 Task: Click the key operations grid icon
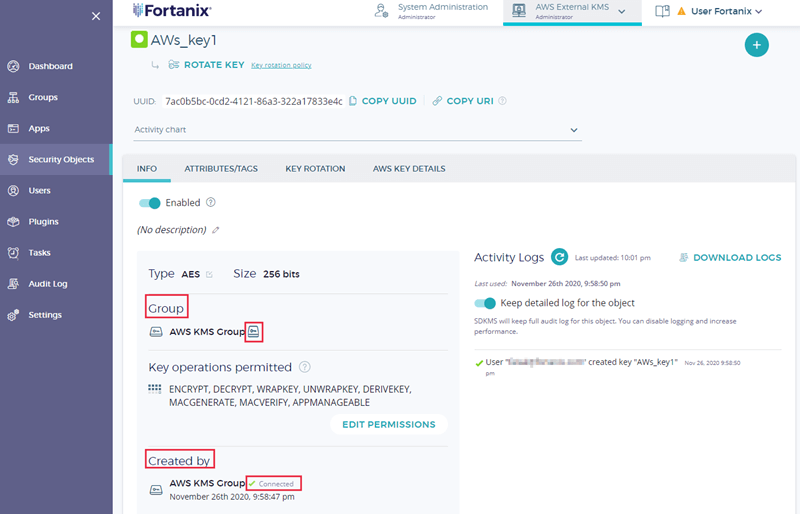click(x=155, y=389)
